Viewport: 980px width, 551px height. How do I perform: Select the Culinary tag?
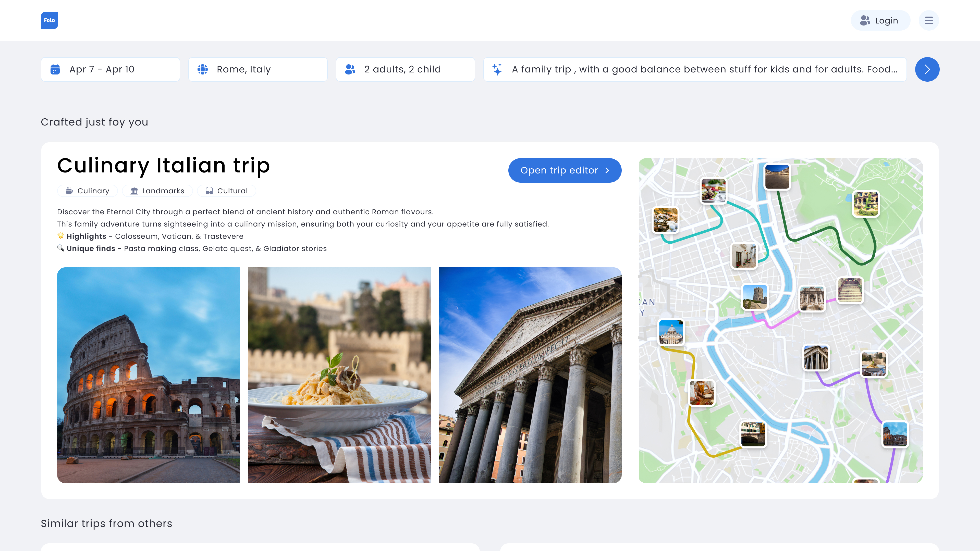click(x=88, y=191)
